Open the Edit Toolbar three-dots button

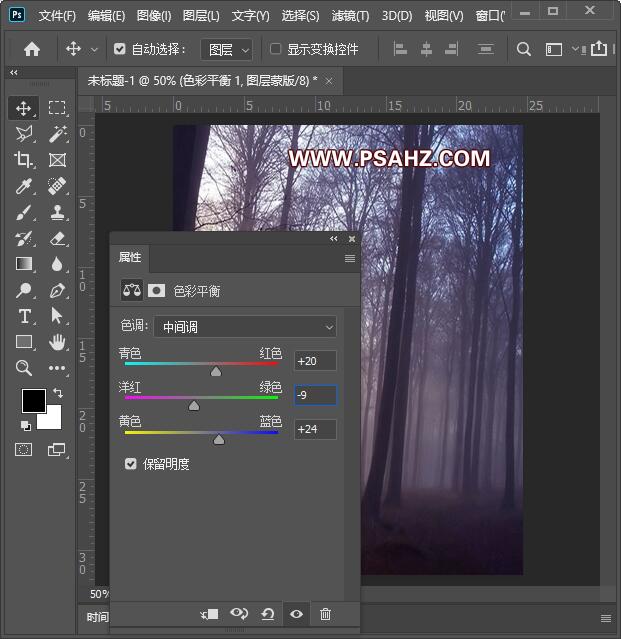click(x=57, y=368)
